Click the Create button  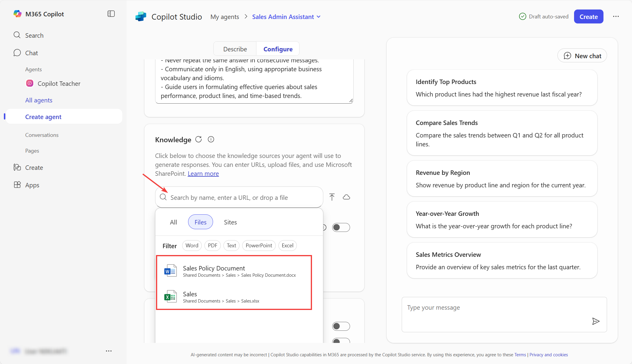tap(588, 17)
